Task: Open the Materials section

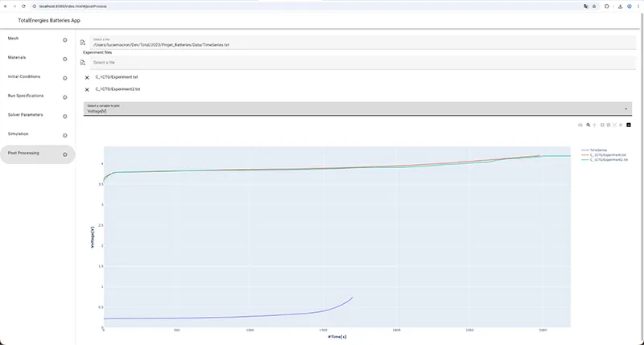Action: click(x=17, y=57)
